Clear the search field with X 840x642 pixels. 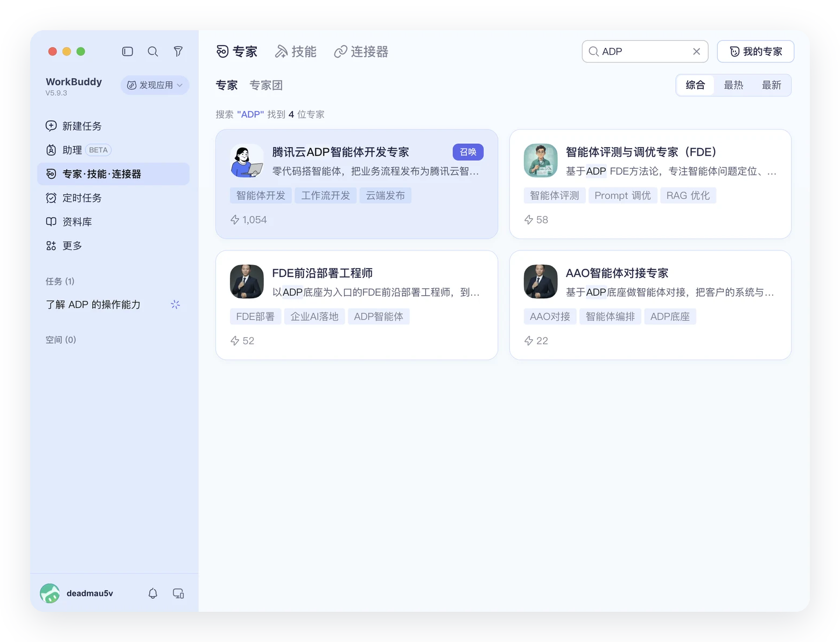[696, 52]
